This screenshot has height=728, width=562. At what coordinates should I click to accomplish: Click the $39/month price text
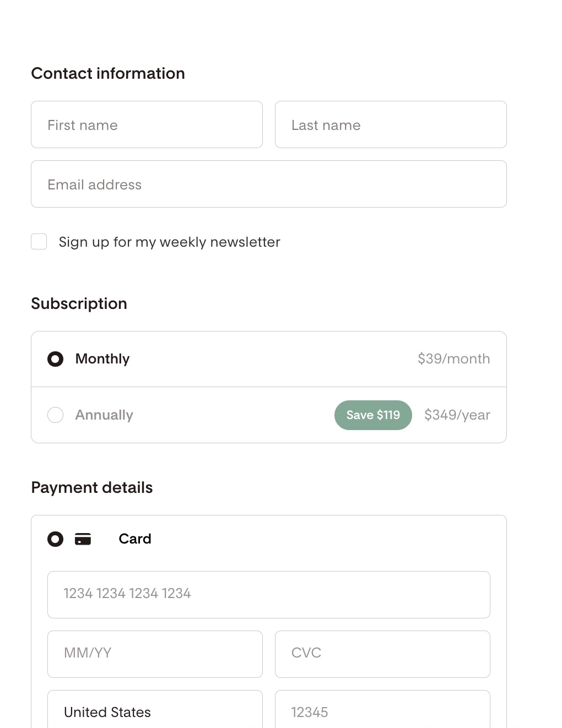click(x=454, y=359)
